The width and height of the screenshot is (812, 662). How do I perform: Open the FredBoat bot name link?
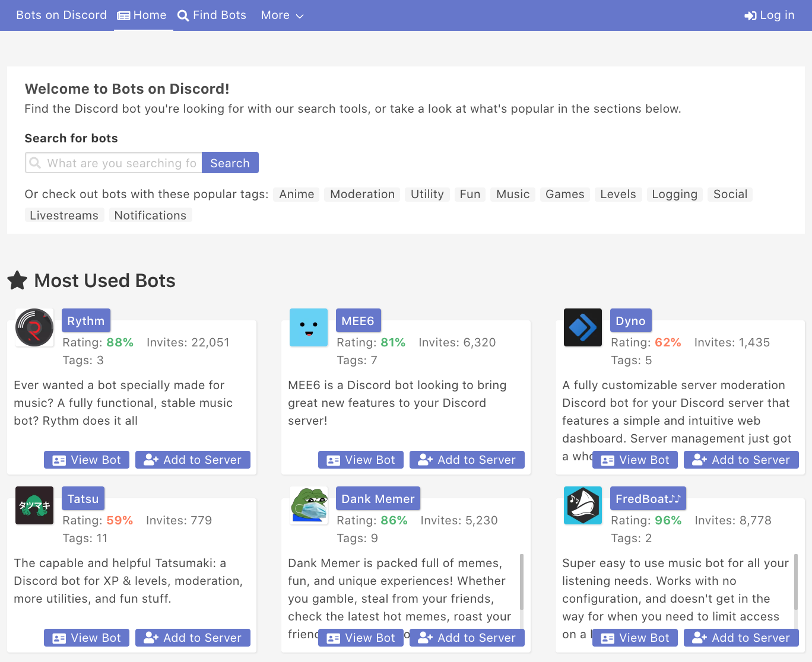[648, 499]
